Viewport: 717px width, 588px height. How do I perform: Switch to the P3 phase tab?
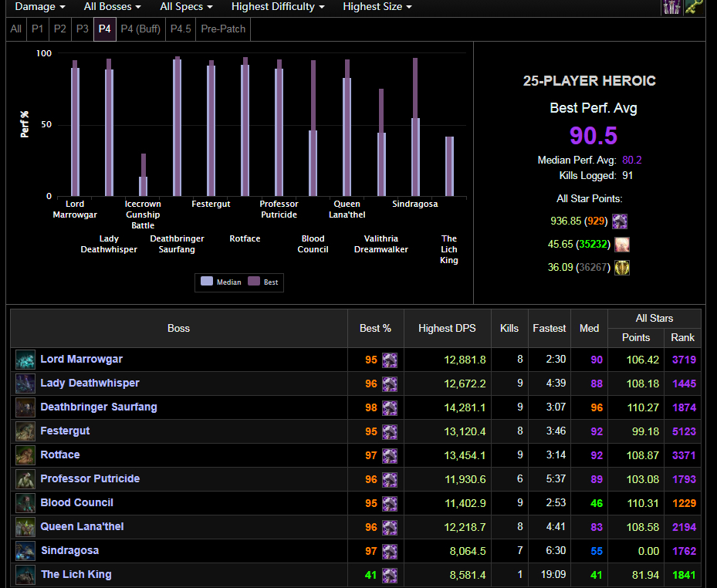point(82,29)
